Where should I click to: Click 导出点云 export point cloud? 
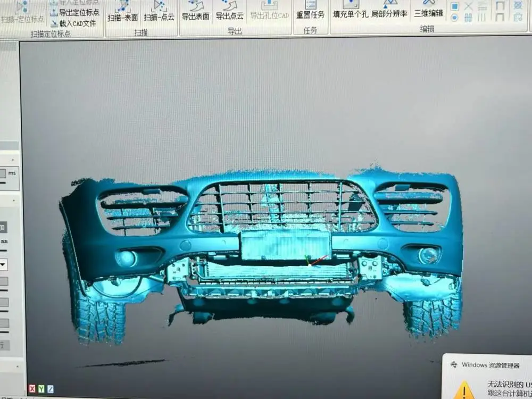(230, 11)
